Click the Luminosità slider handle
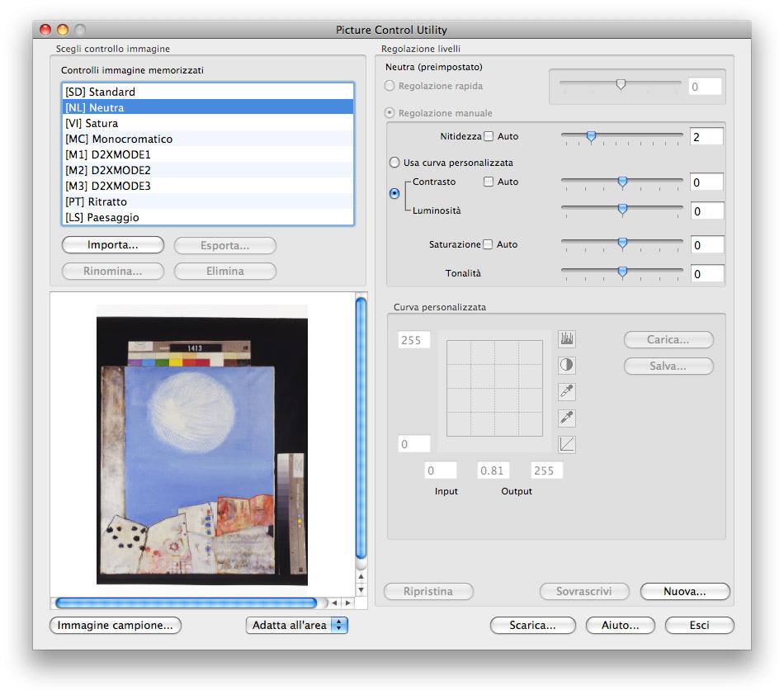784x695 pixels. point(622,210)
